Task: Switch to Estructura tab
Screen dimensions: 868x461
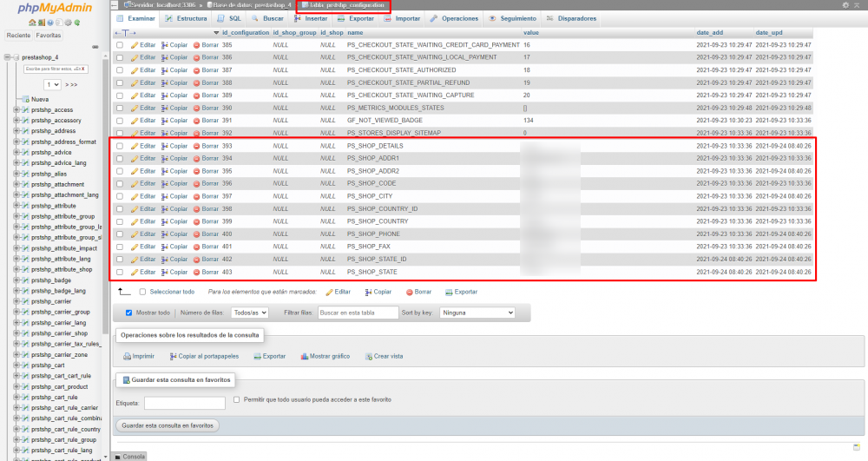Action: pos(186,18)
